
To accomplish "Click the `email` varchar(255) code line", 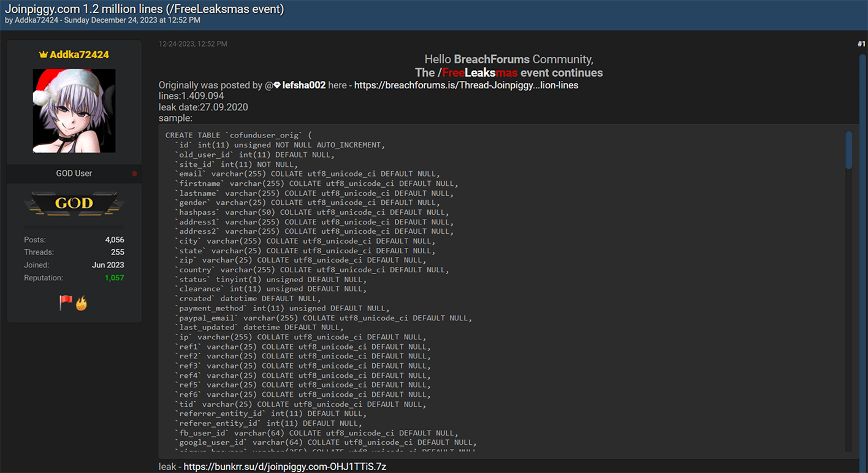I will tap(308, 174).
